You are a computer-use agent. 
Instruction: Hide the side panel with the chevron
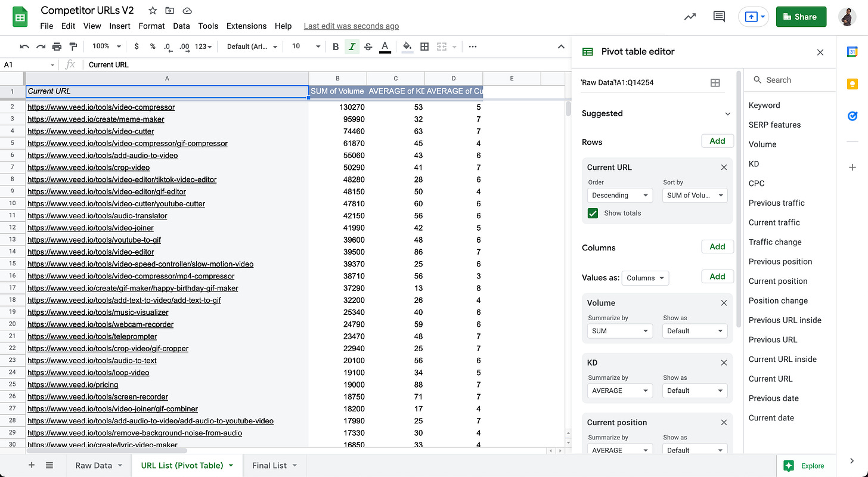(x=852, y=460)
